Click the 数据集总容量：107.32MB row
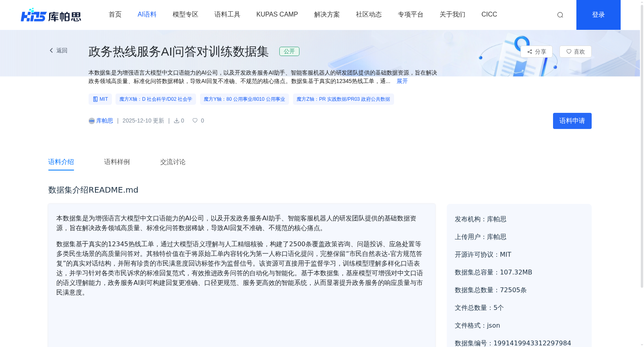644x347 pixels. click(x=493, y=272)
